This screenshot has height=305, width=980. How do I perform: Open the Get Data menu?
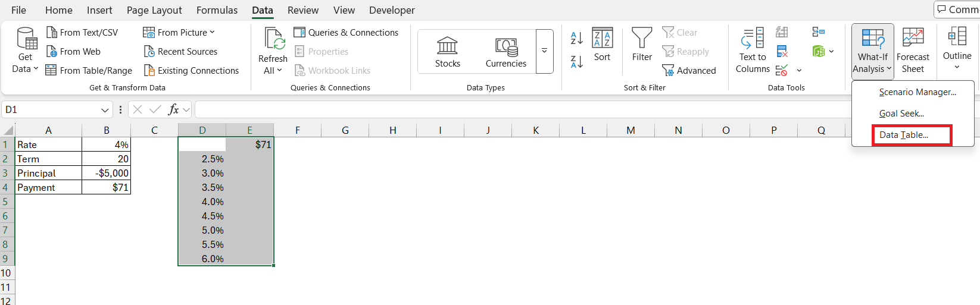(x=25, y=51)
